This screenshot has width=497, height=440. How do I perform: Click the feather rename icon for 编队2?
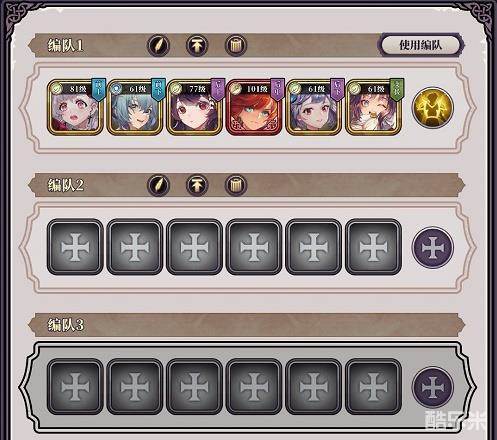point(159,185)
